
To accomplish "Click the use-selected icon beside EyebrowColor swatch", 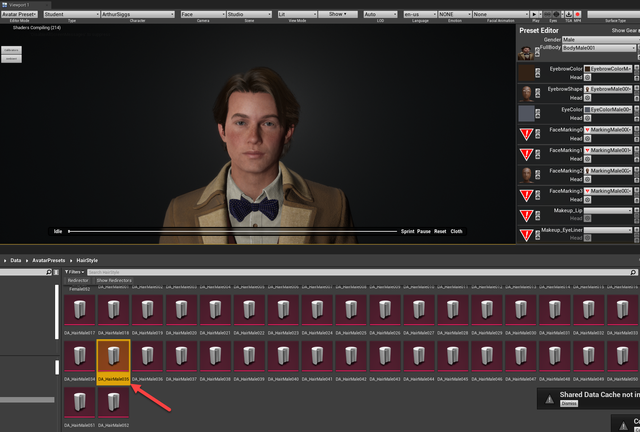I will click(538, 73).
